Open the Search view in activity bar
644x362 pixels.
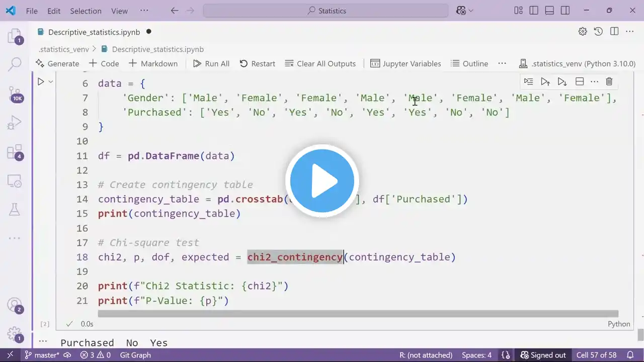(15, 64)
